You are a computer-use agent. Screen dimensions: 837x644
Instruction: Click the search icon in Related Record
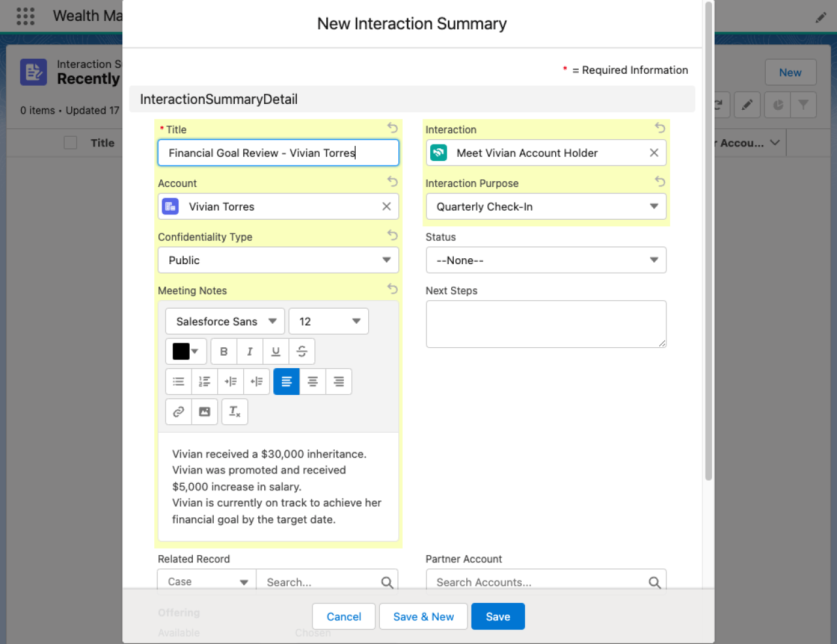click(387, 582)
